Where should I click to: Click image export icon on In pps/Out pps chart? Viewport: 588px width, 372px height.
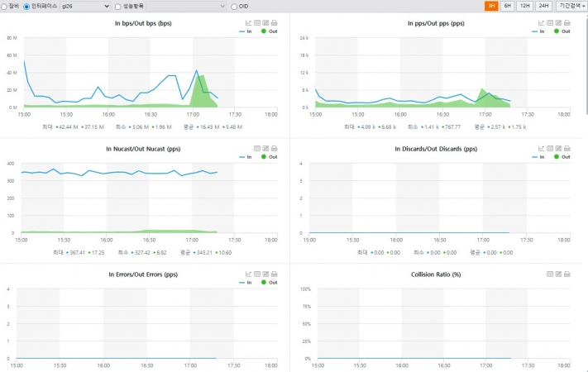pyautogui.click(x=558, y=23)
